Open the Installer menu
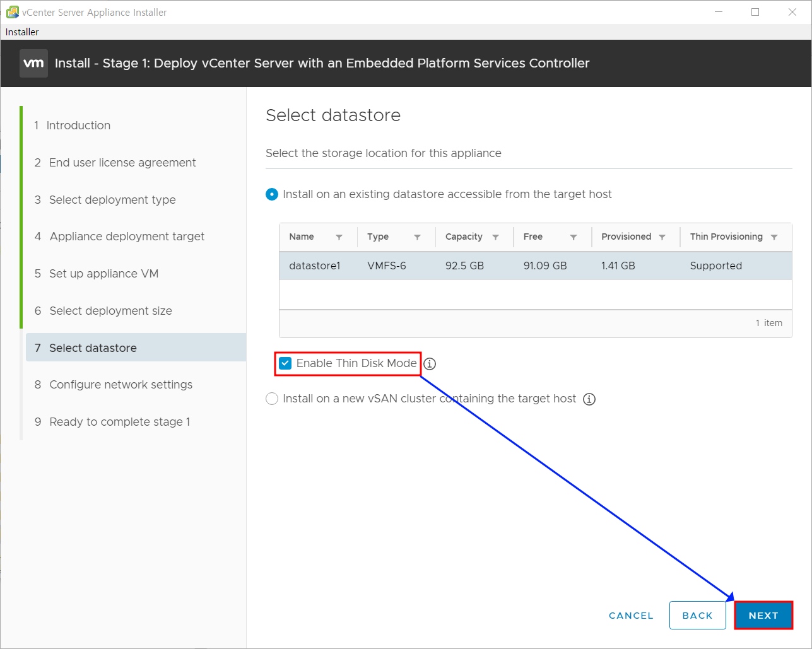The width and height of the screenshot is (812, 649). tap(22, 32)
